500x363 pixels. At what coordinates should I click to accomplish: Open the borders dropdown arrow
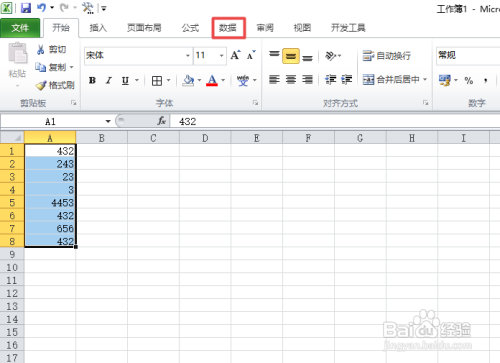point(168,80)
